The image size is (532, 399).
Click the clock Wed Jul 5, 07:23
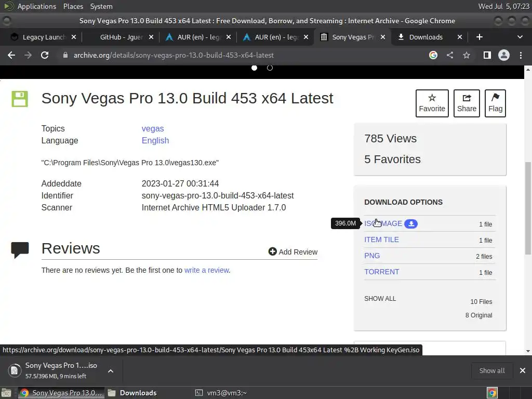coord(503,6)
